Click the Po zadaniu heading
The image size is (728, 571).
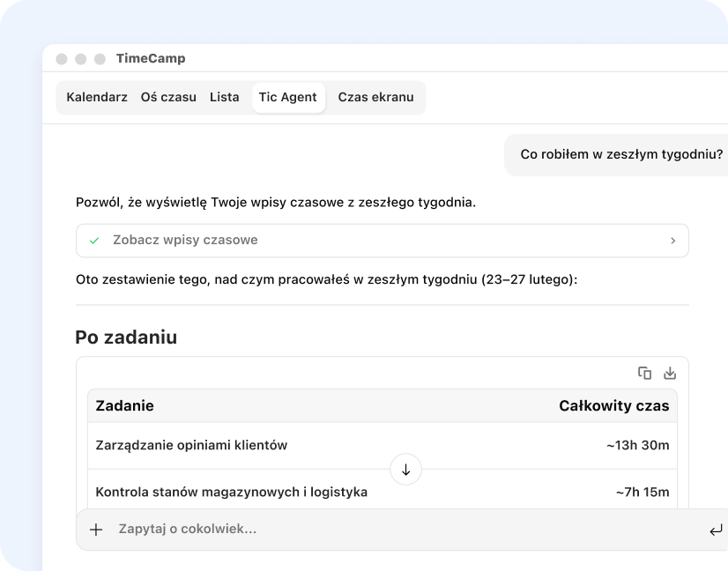pos(126,337)
